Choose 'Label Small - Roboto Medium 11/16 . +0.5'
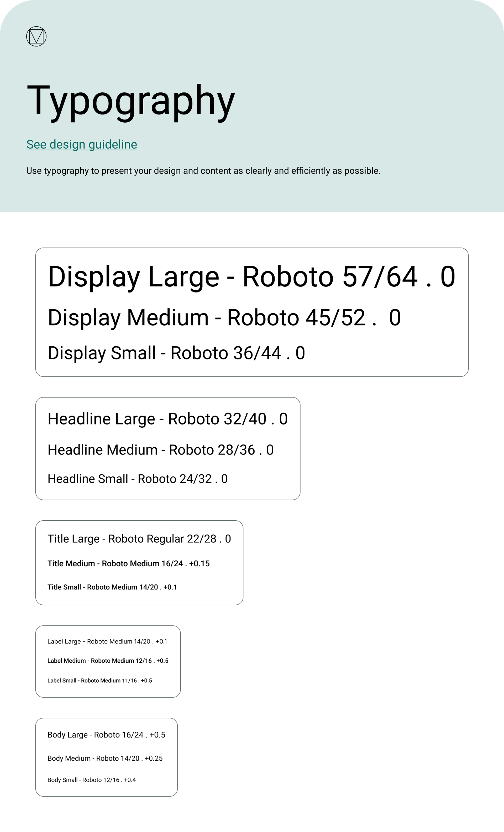 tap(100, 681)
